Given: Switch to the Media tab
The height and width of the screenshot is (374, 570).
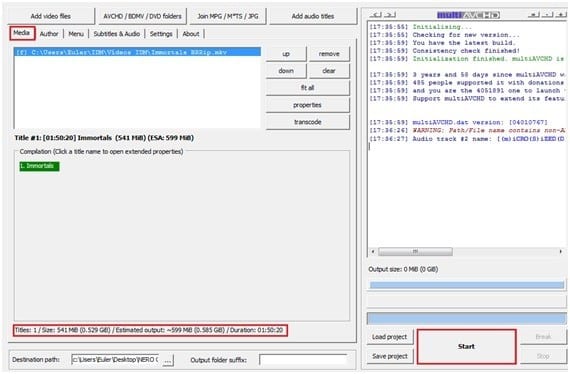Looking at the screenshot, I should 22,33.
